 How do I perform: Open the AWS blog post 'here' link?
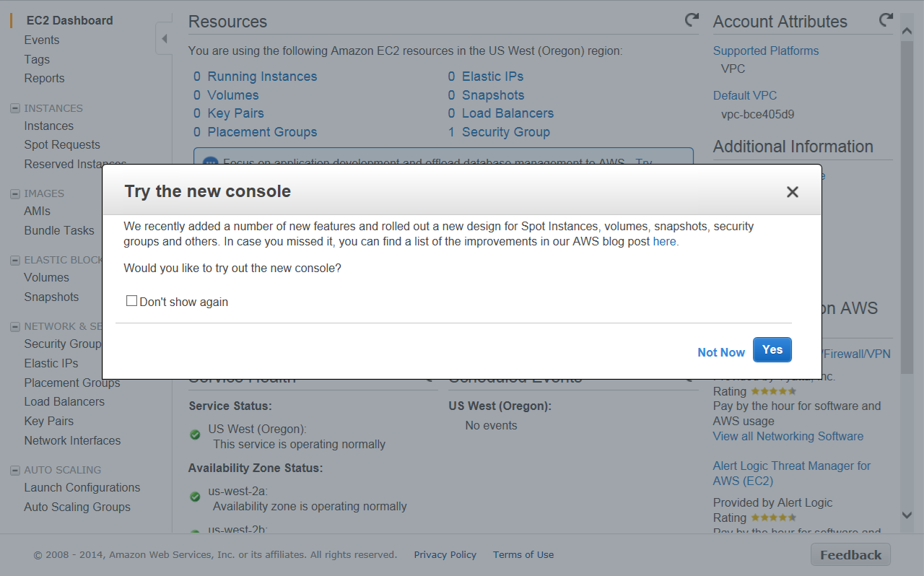click(x=664, y=242)
